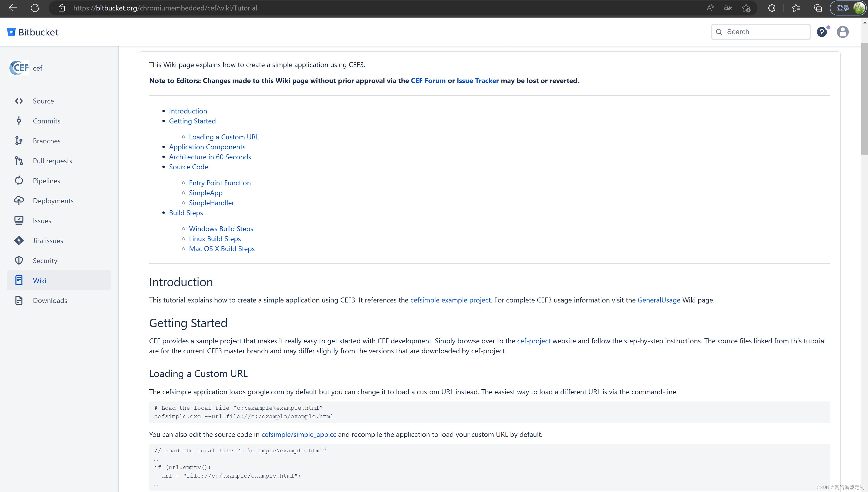Click the browser address bar URL

165,8
